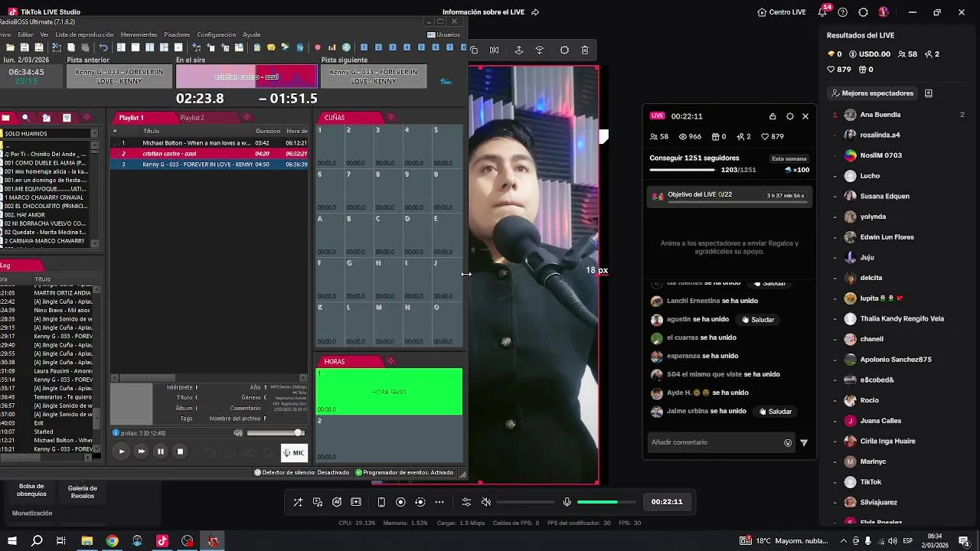Viewport: 980px width, 551px height.
Task: Open the AI tools icon in bottom toolbar
Action: coord(337,502)
